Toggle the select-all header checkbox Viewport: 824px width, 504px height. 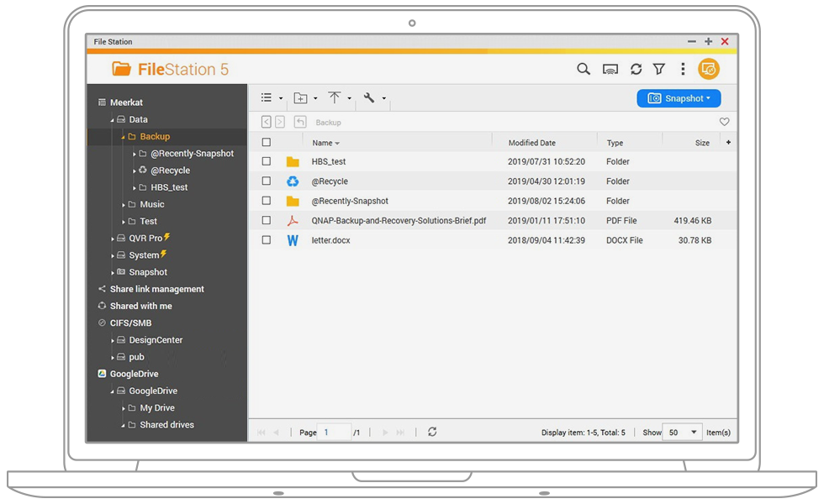267,143
